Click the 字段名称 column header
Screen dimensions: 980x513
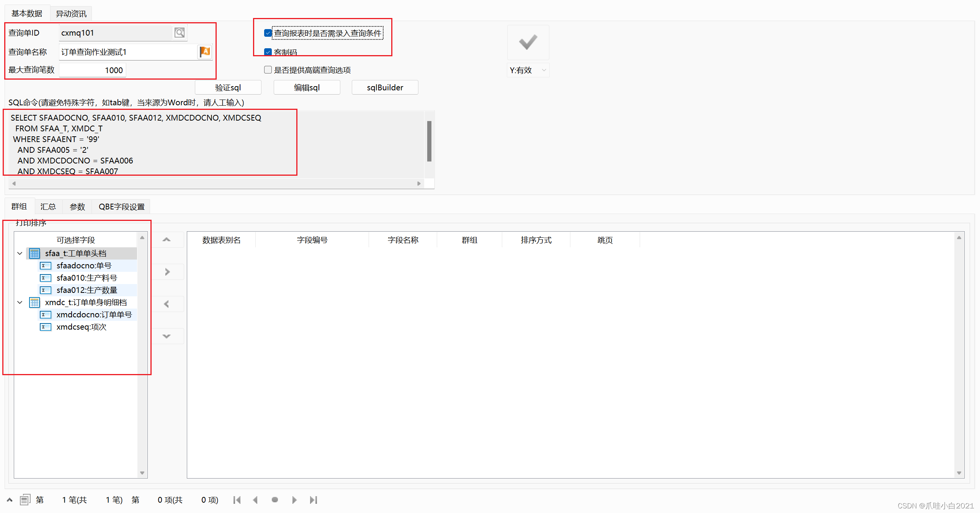point(403,240)
